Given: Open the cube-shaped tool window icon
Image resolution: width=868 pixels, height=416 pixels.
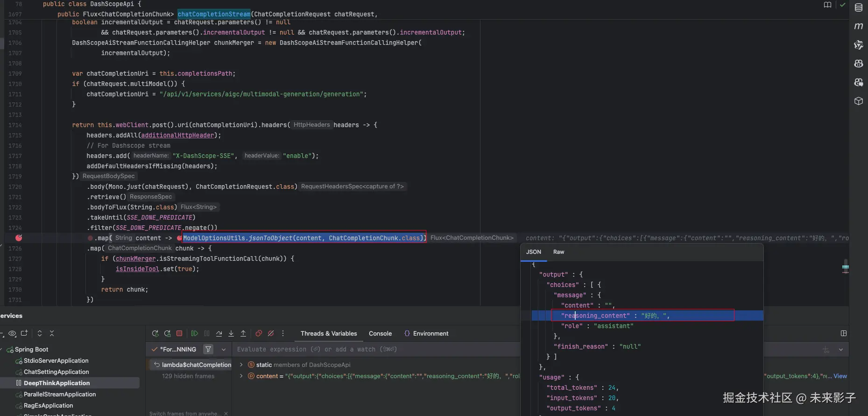Looking at the screenshot, I should 858,101.
